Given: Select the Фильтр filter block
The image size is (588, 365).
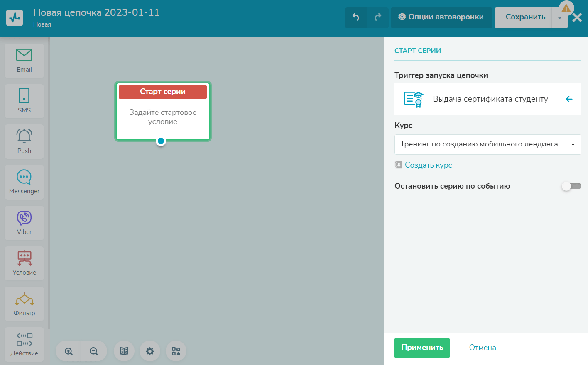Looking at the screenshot, I should coord(24,304).
